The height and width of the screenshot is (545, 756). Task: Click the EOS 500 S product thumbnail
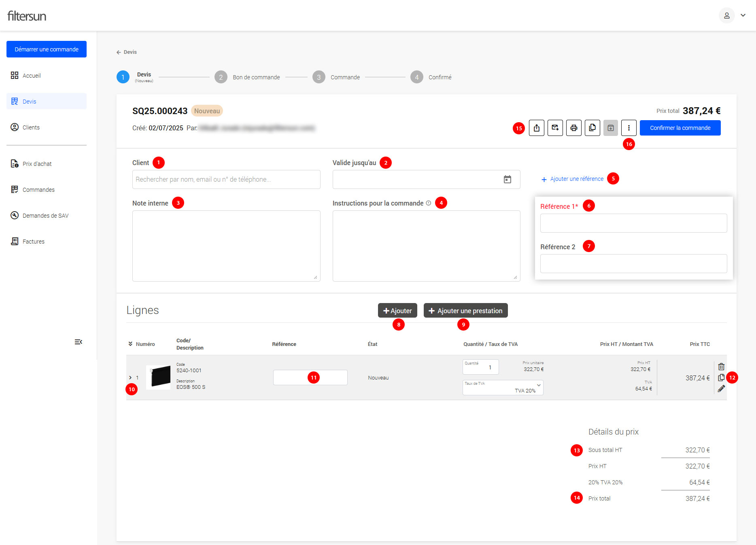pos(159,377)
